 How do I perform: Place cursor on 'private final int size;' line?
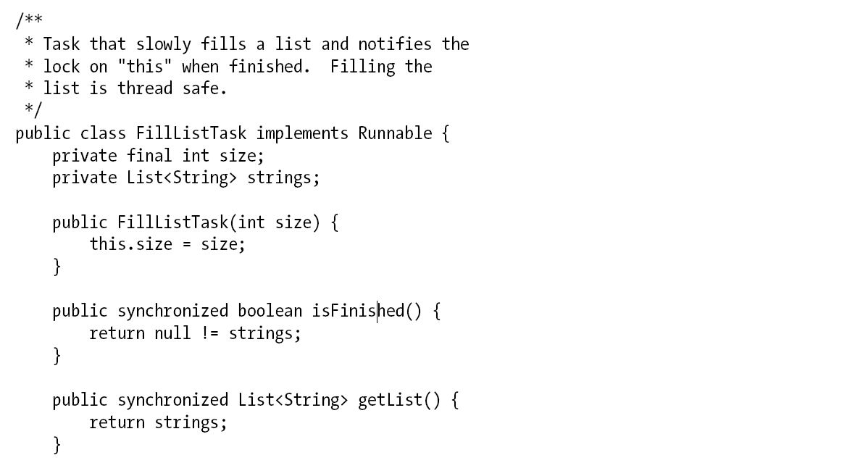pos(159,156)
